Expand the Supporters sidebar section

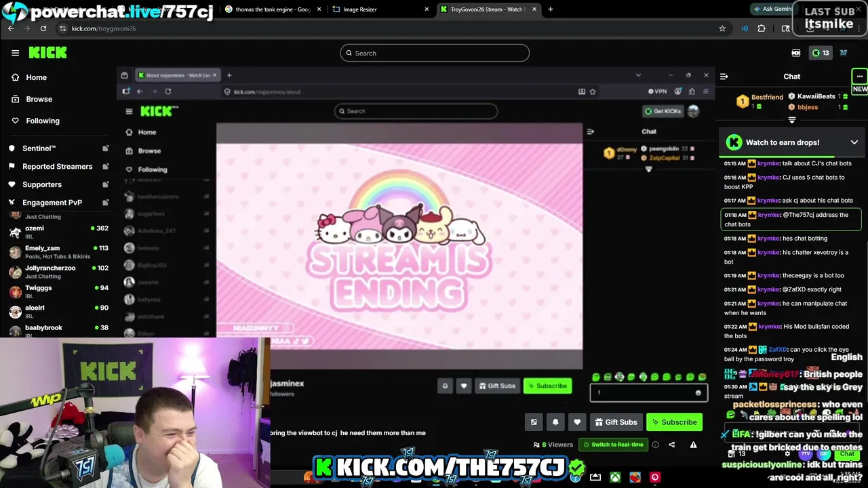tap(58, 184)
